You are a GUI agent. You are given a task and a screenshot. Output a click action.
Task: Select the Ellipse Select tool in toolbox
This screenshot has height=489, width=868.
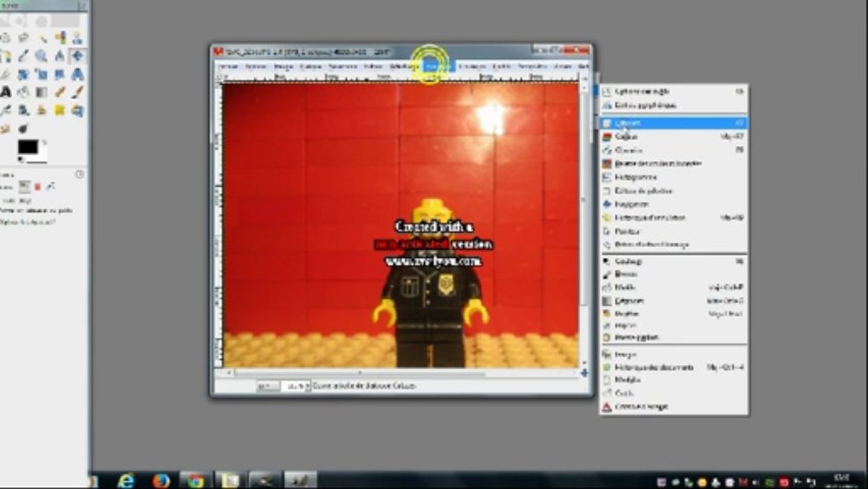tap(5, 38)
